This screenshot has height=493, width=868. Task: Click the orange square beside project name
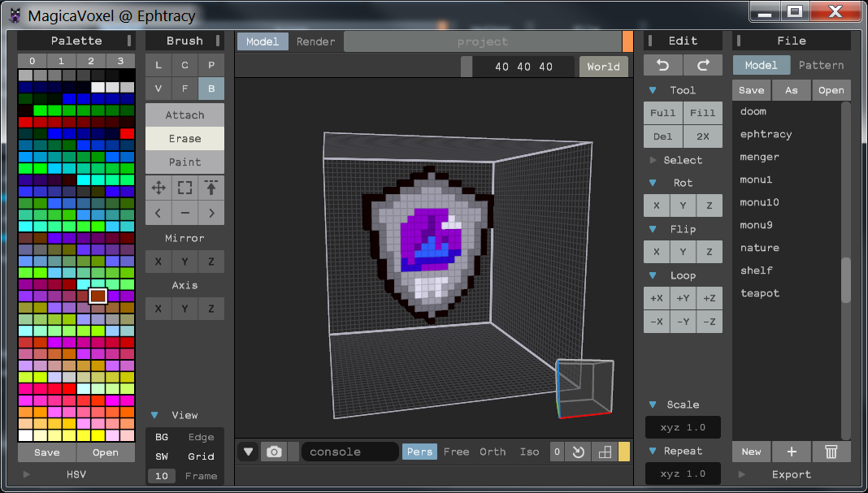(x=627, y=41)
